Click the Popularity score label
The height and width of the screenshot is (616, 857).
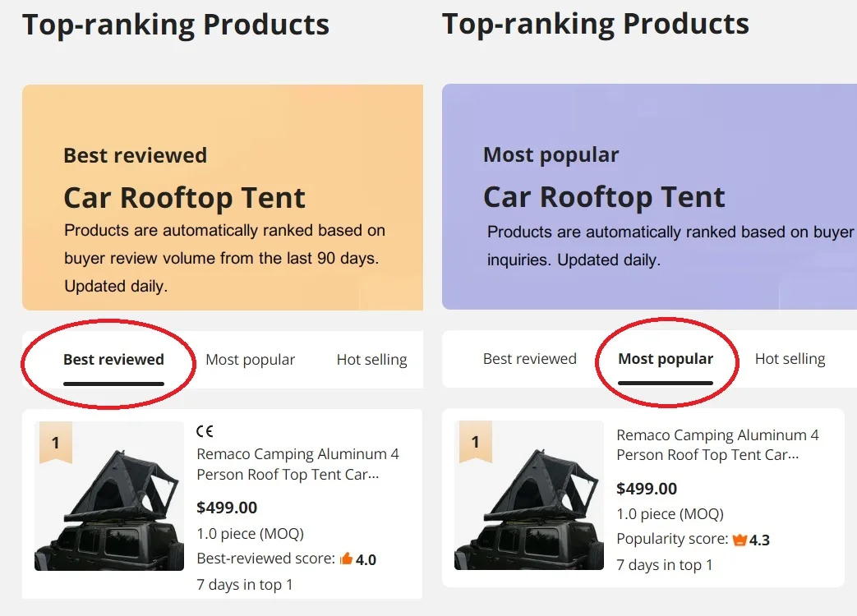(x=672, y=540)
